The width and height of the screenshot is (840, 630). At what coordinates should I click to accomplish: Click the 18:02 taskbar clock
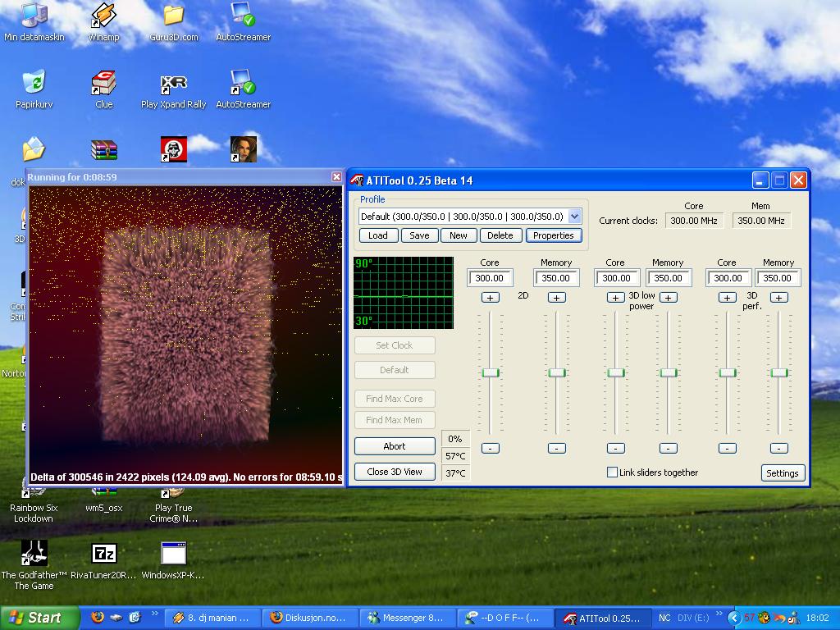coord(818,618)
